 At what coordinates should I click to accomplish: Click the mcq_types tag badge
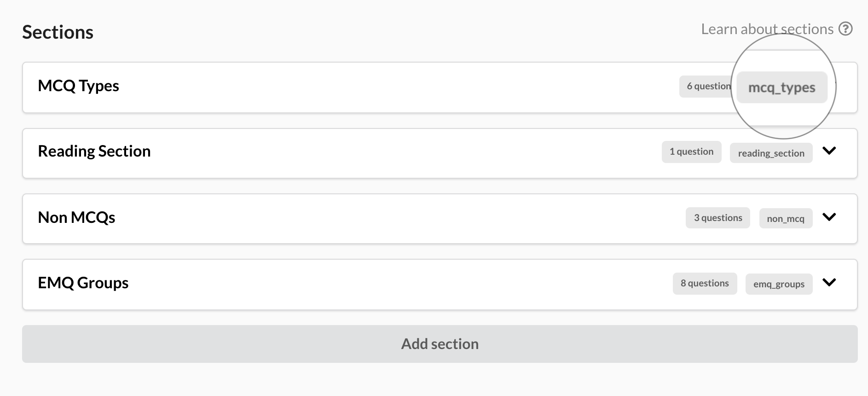click(x=782, y=87)
